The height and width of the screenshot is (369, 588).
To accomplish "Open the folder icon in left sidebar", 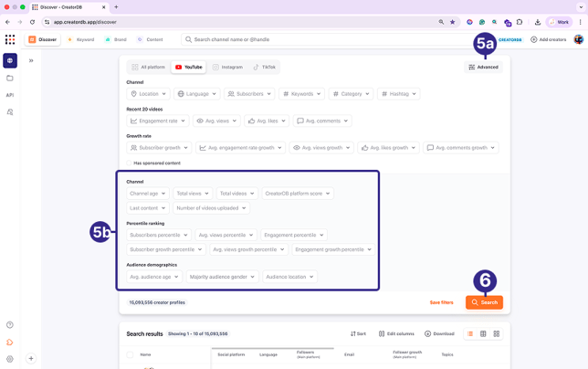I will [x=10, y=78].
